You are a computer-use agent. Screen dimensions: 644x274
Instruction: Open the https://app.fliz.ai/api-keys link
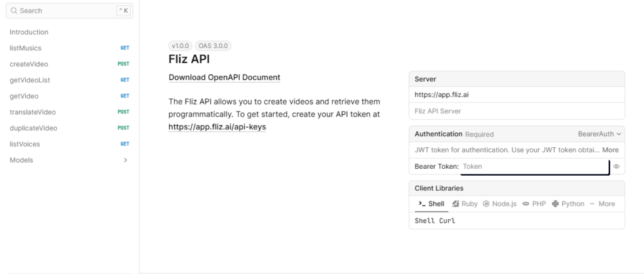tap(217, 127)
